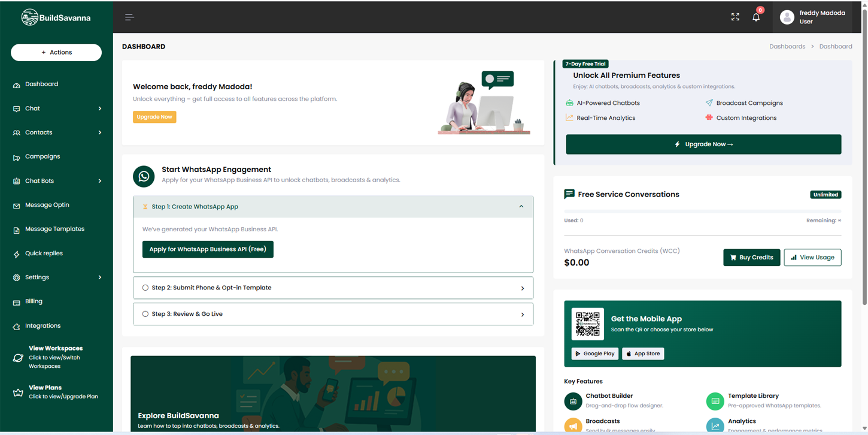Click the Contacts sidebar icon

(16, 133)
